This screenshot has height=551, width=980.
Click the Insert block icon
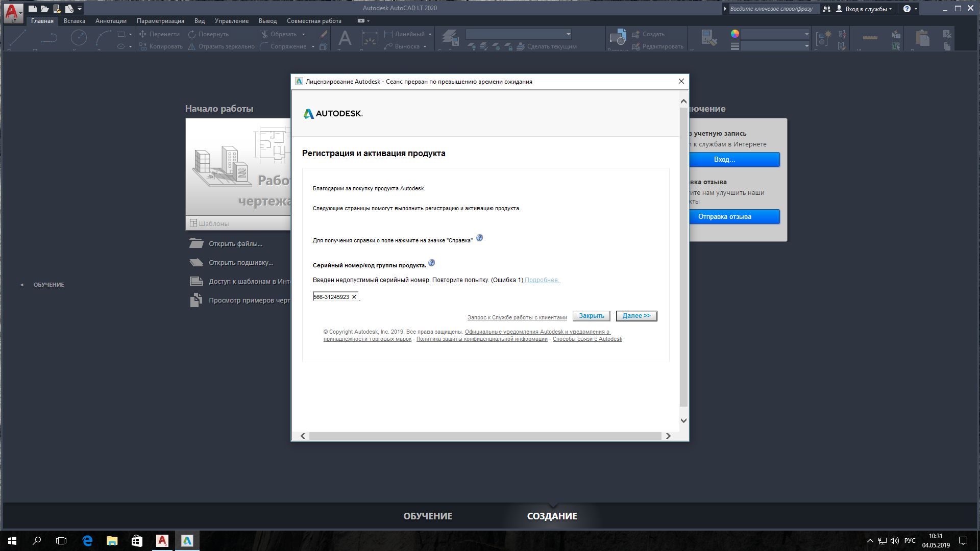(618, 38)
